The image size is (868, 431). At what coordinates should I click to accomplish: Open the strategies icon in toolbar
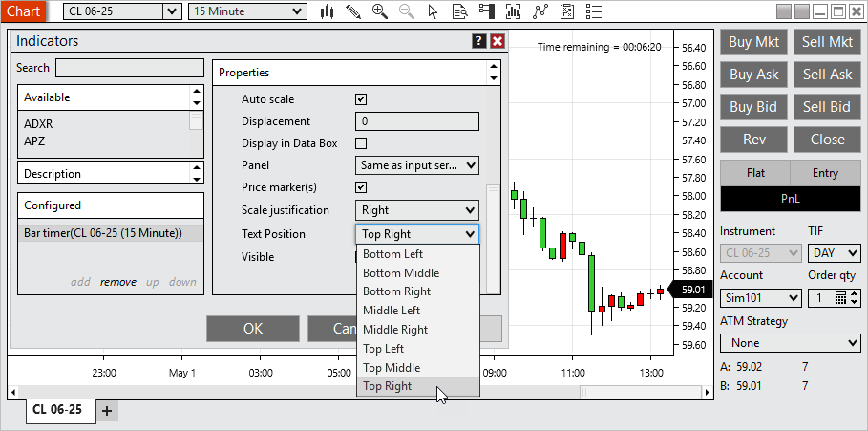[567, 11]
